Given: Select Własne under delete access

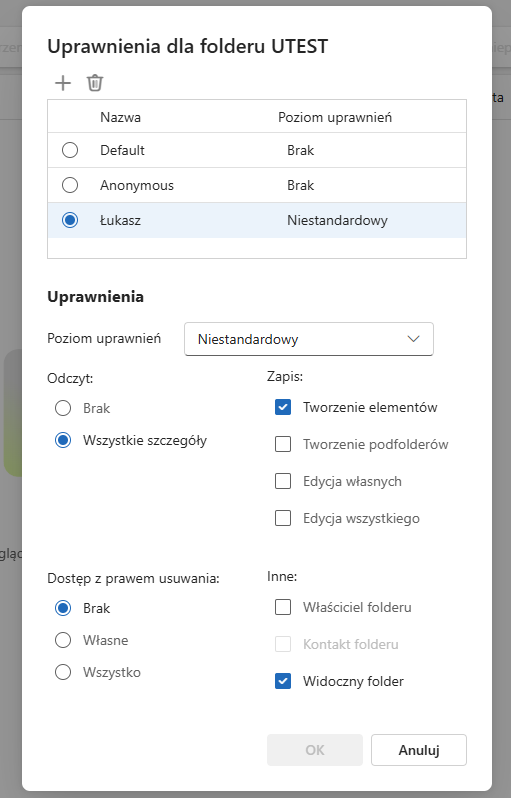Looking at the screenshot, I should 63,640.
